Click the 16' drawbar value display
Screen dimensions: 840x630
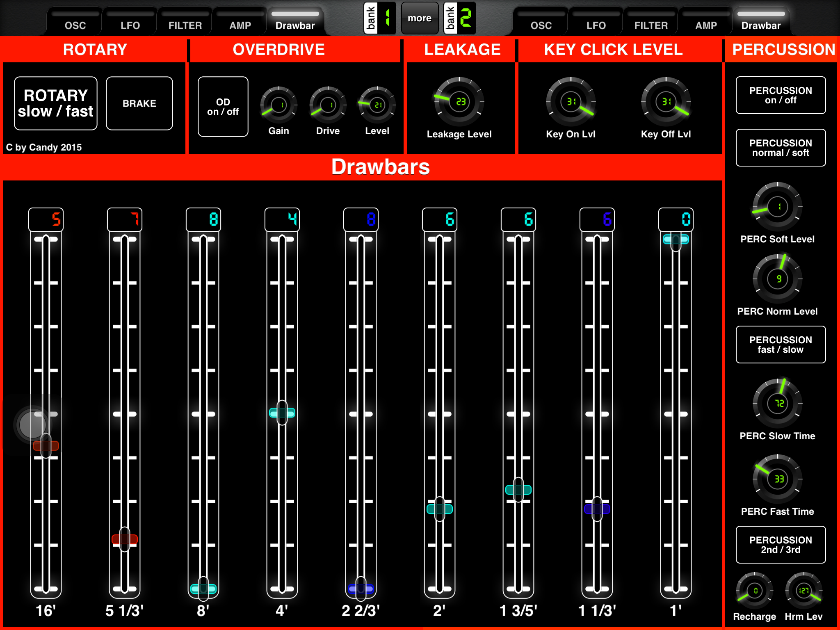click(46, 219)
